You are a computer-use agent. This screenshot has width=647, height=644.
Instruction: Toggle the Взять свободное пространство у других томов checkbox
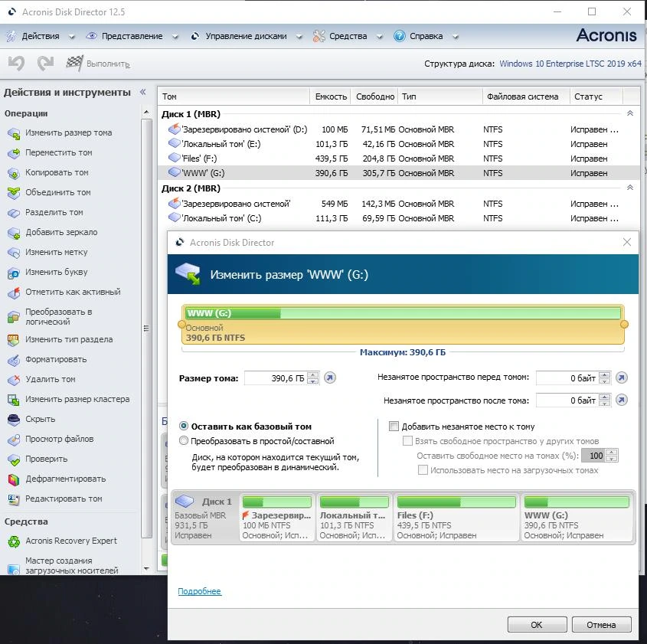[407, 440]
